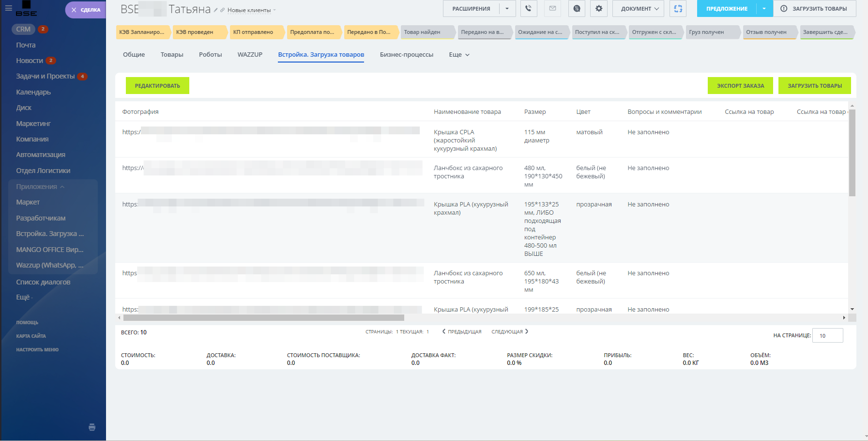The image size is (868, 441).
Task: Click the НАСТРОИТЬ МЕНЮ link
Action: click(37, 349)
